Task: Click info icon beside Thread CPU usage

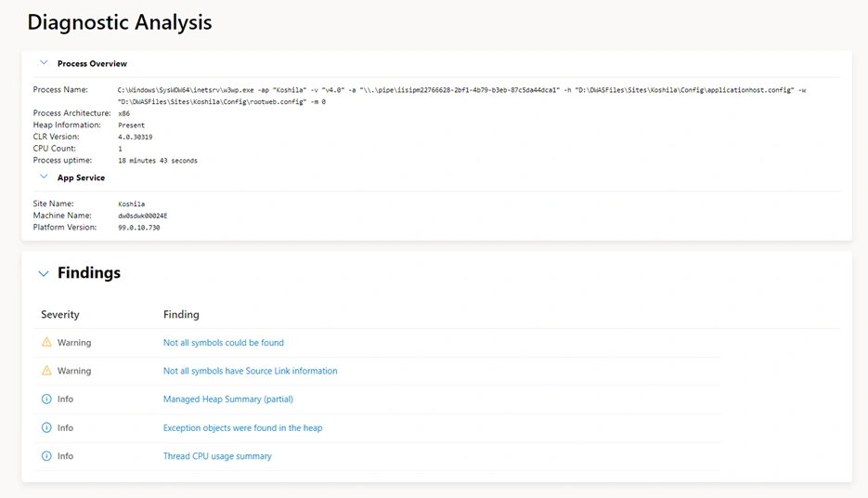Action: (46, 456)
